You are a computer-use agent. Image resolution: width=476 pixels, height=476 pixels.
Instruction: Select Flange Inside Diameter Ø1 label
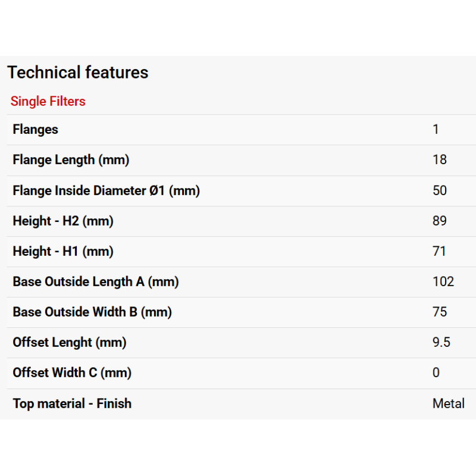[107, 190]
